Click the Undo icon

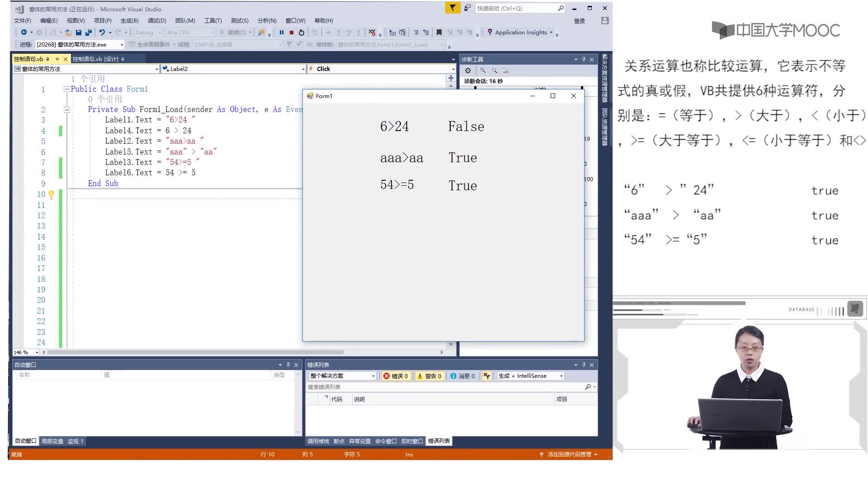pyautogui.click(x=102, y=33)
